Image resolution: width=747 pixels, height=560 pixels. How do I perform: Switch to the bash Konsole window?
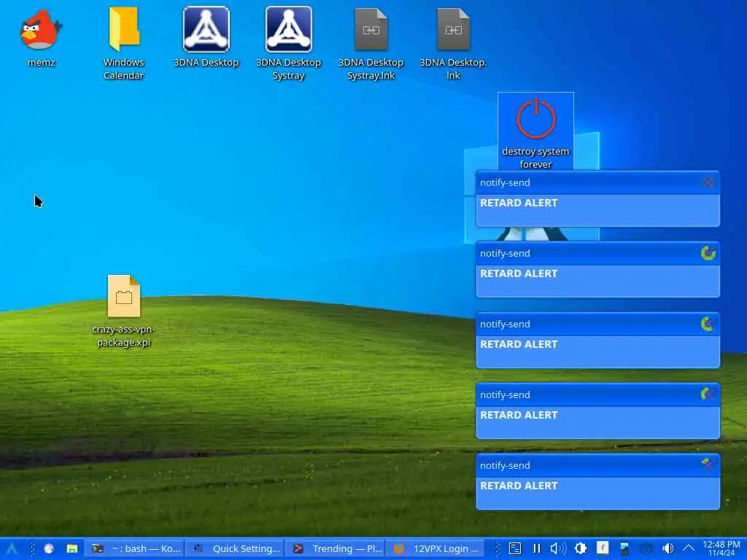(134, 548)
